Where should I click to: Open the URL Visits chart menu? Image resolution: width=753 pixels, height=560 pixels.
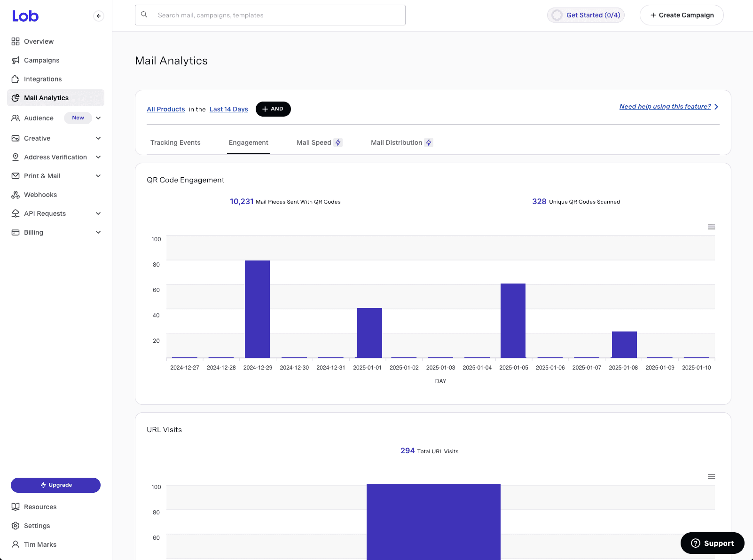coord(712,477)
